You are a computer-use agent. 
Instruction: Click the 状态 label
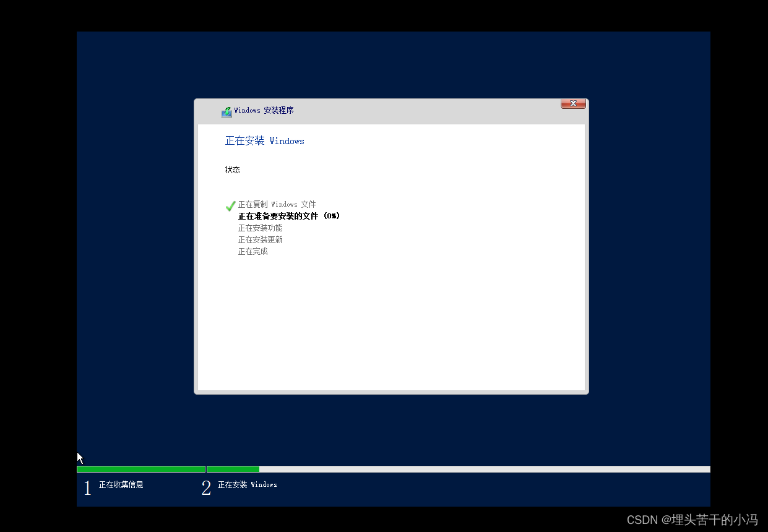coord(233,169)
